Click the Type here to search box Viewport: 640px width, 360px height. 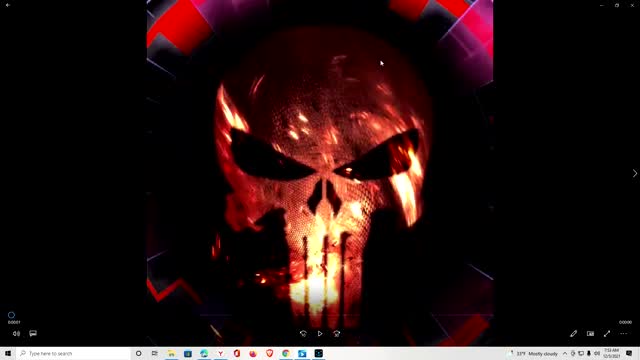pos(73,353)
